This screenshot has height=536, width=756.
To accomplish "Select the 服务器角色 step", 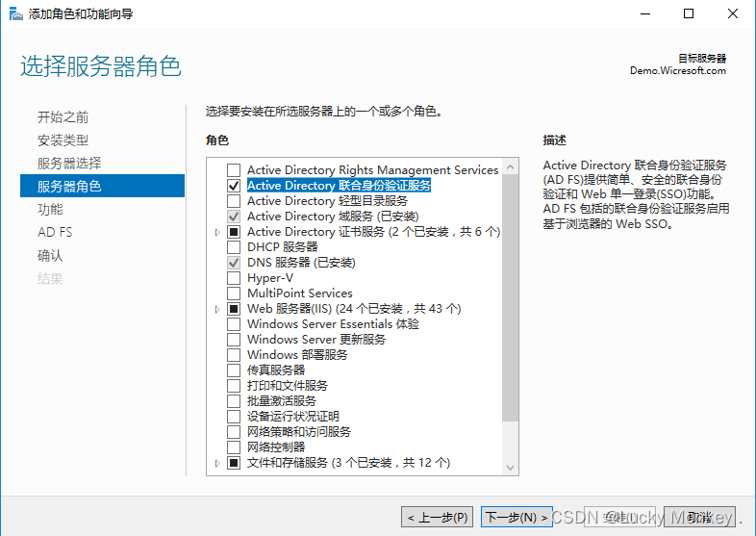I will coord(102,186).
